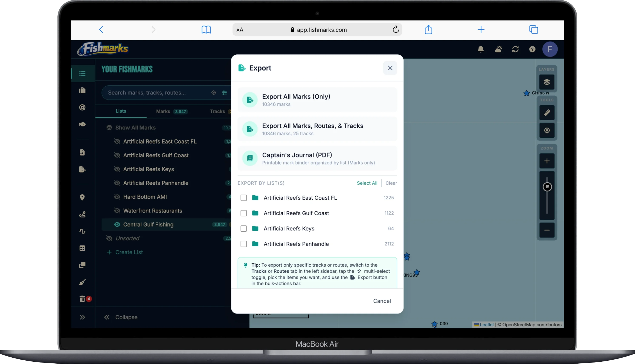Show Hard Bottom AMI list on map

117,197
